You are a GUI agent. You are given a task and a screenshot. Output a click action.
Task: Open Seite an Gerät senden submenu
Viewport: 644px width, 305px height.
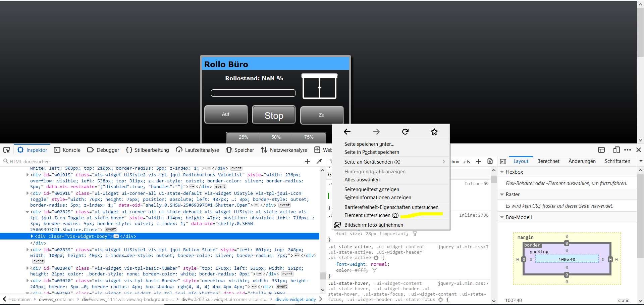[x=391, y=162]
